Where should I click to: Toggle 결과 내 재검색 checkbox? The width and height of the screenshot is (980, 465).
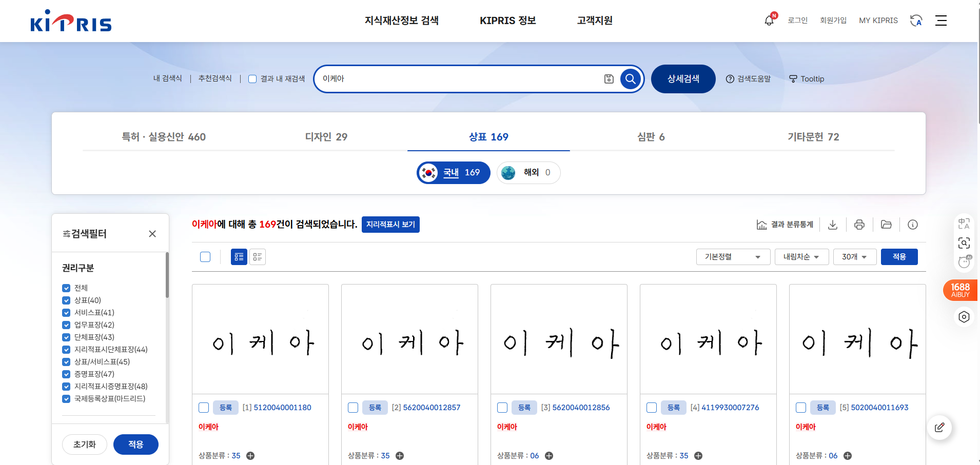point(252,79)
